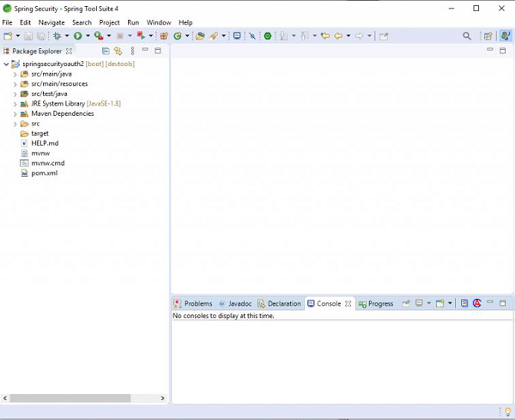
Task: Click the Quick Access magnifier icon
Action: click(x=467, y=36)
